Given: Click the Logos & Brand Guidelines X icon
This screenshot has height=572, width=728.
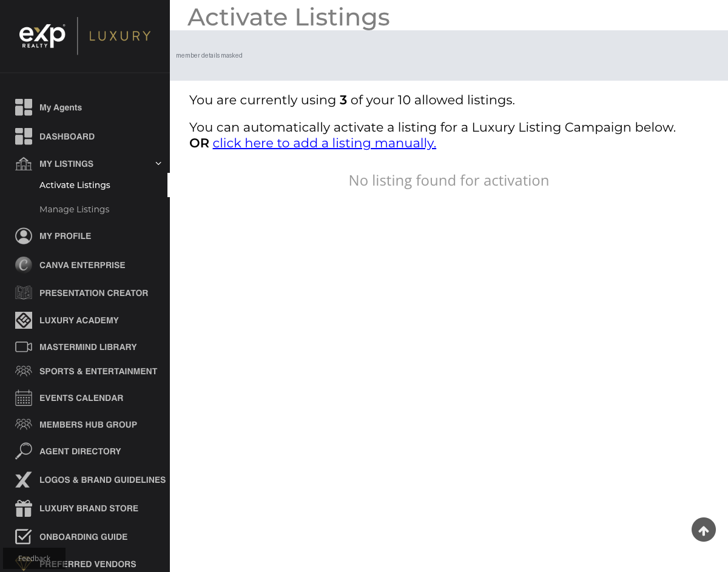Looking at the screenshot, I should [x=24, y=480].
